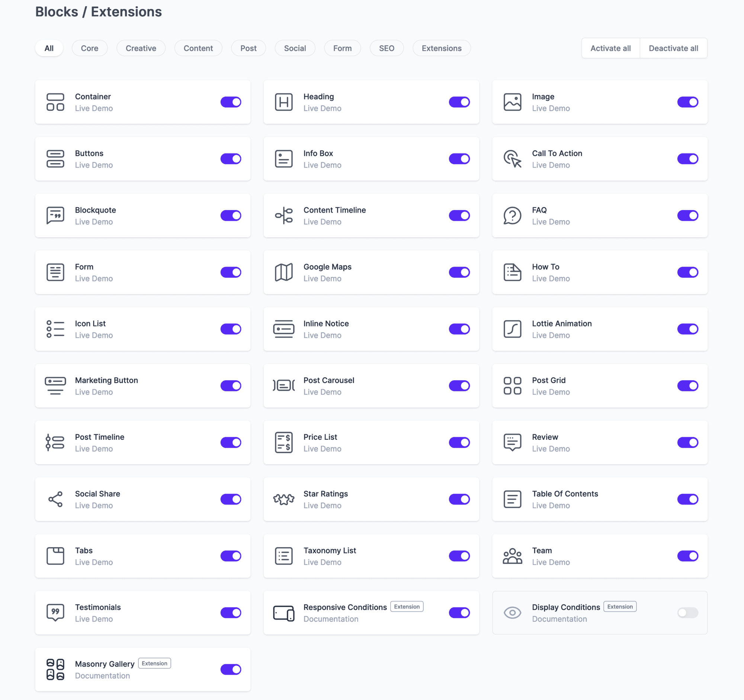Click the Blocks / Extensions heading
The image size is (744, 700).
(99, 12)
